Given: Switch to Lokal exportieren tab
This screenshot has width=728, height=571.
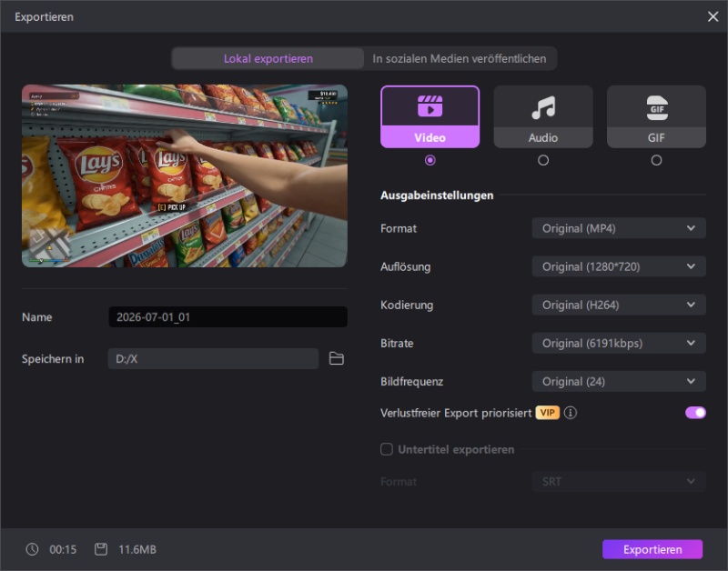Looking at the screenshot, I should click(268, 58).
